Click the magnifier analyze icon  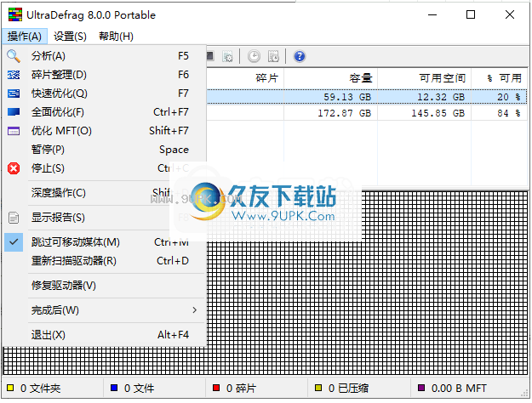click(x=14, y=56)
